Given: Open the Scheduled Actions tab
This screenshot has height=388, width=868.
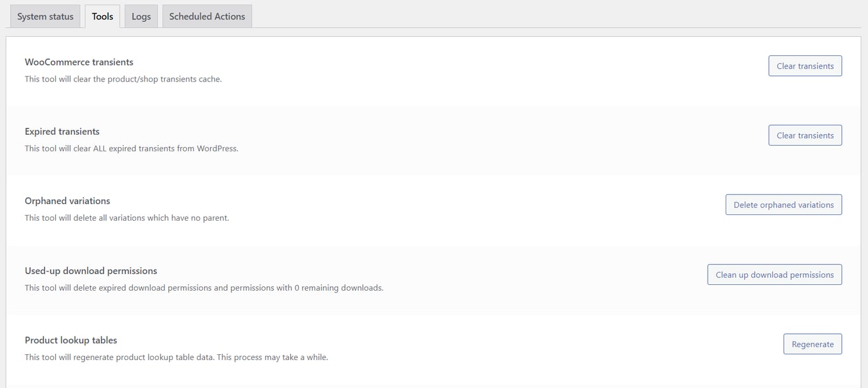Looking at the screenshot, I should coord(207,16).
